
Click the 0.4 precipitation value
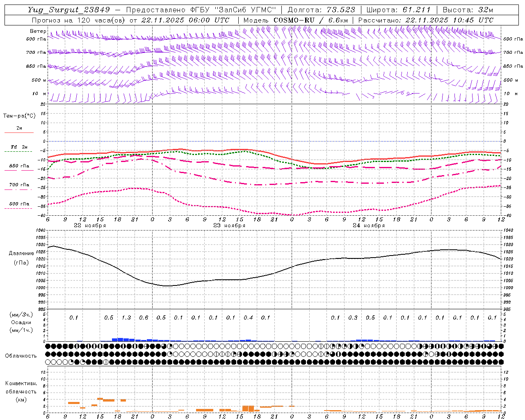coord(248,317)
